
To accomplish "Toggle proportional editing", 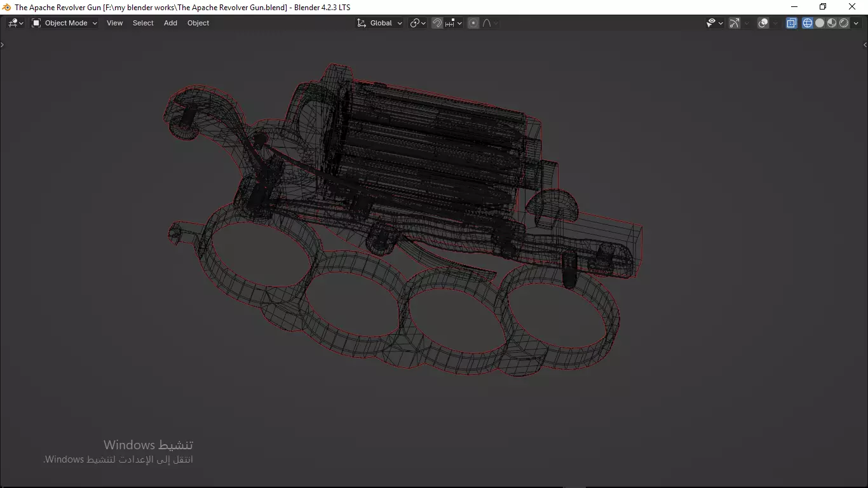I will pyautogui.click(x=473, y=23).
